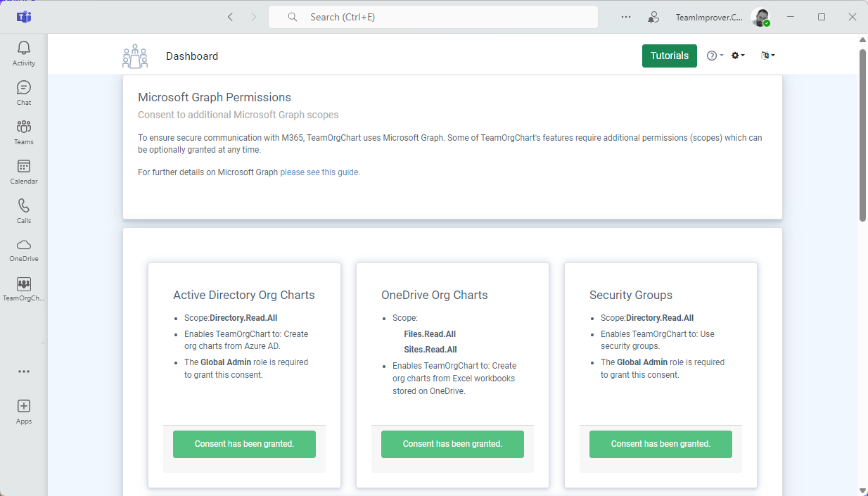
Task: Click the TeamOrgChart dashboard logo
Action: tap(135, 56)
